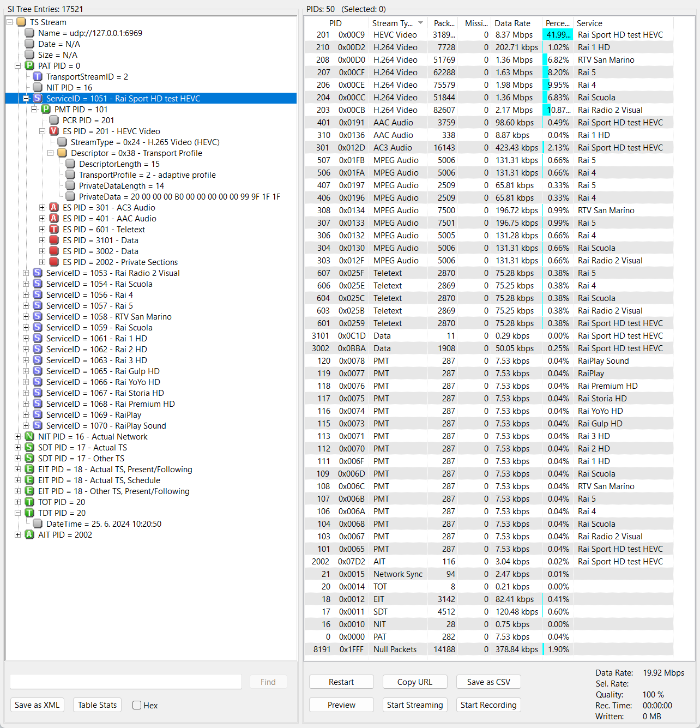
Task: Expand ES PID 301 AC3 Audio node
Action: coord(42,208)
